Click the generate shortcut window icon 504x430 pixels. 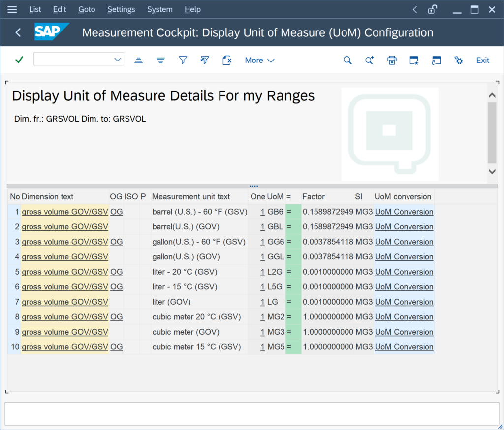coord(436,60)
